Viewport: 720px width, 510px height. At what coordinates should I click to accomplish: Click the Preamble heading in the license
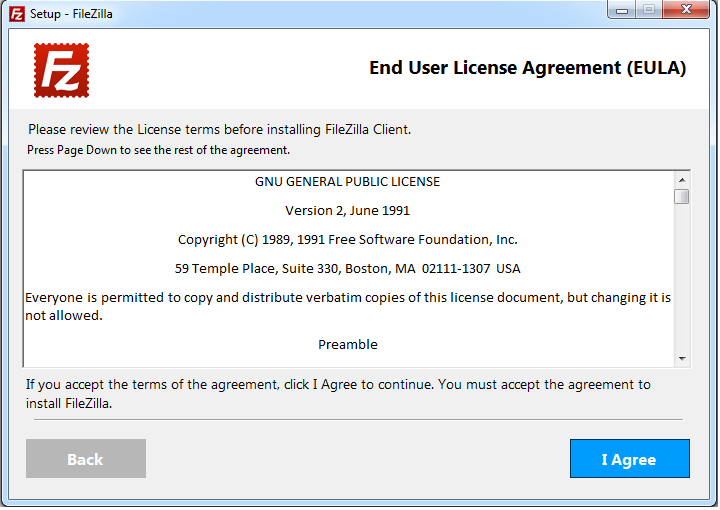(x=347, y=345)
